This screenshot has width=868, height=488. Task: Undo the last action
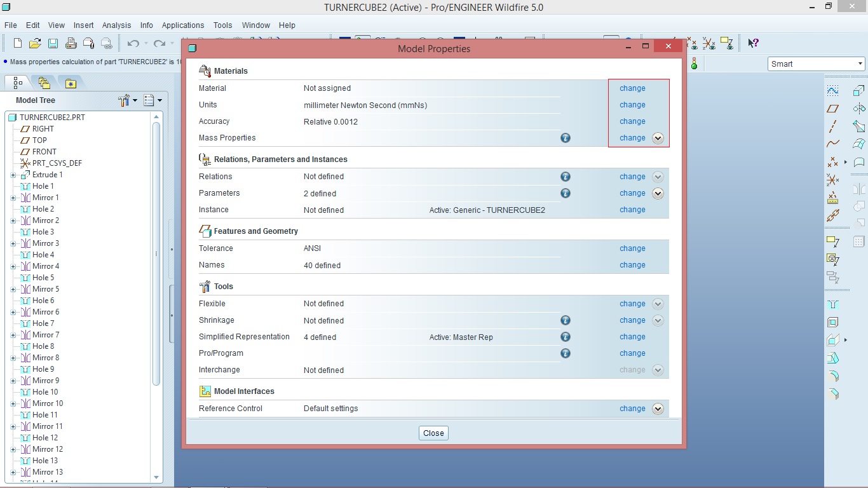[133, 43]
